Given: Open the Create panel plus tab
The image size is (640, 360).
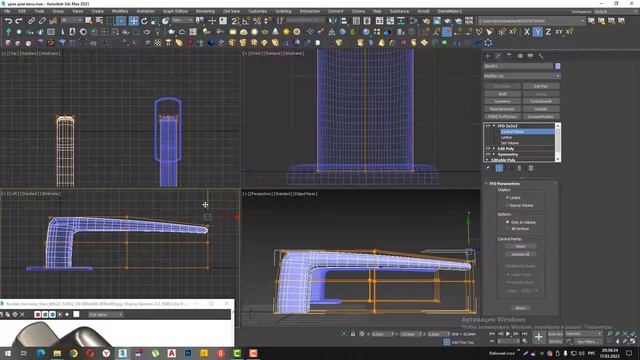Looking at the screenshot, I should click(488, 56).
